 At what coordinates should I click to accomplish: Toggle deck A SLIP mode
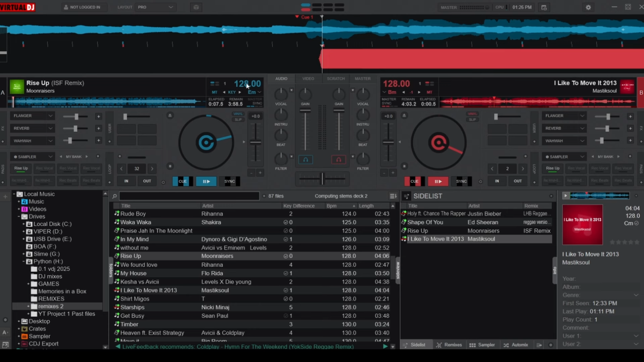tap(238, 119)
